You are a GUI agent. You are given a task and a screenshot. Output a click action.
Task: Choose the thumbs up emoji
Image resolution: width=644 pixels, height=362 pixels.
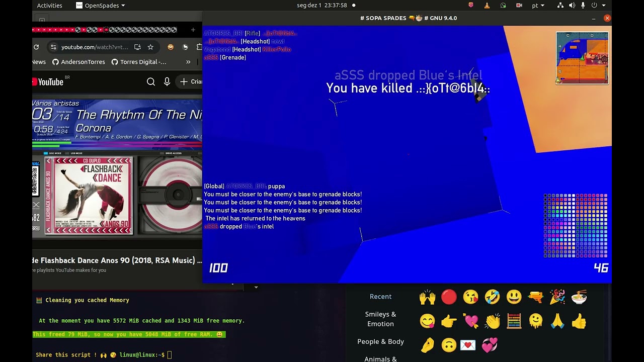(x=579, y=321)
